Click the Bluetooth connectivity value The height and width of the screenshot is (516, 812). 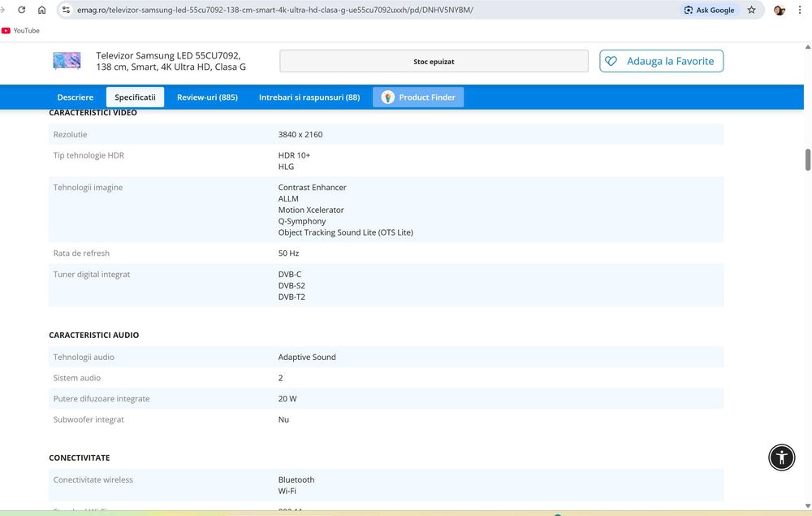coord(296,479)
